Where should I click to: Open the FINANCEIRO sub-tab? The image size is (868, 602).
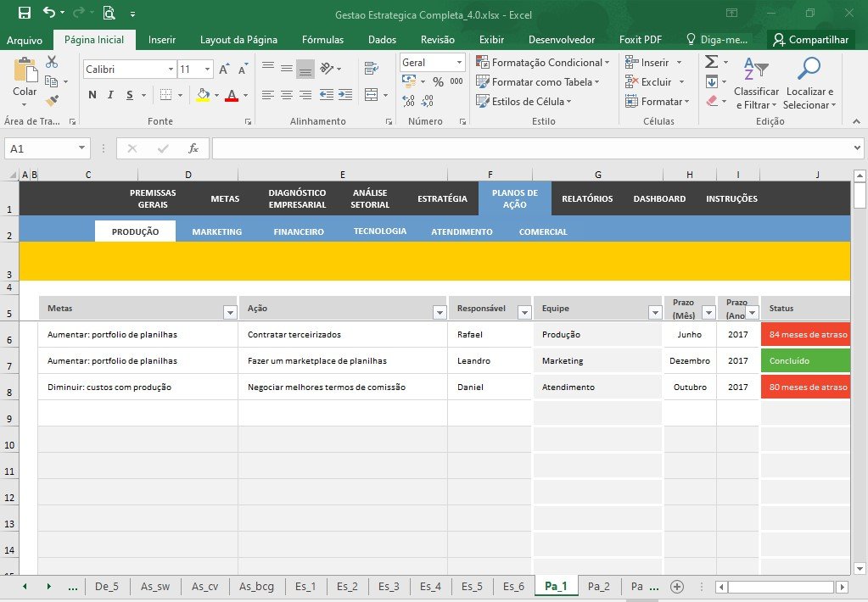[x=299, y=231]
